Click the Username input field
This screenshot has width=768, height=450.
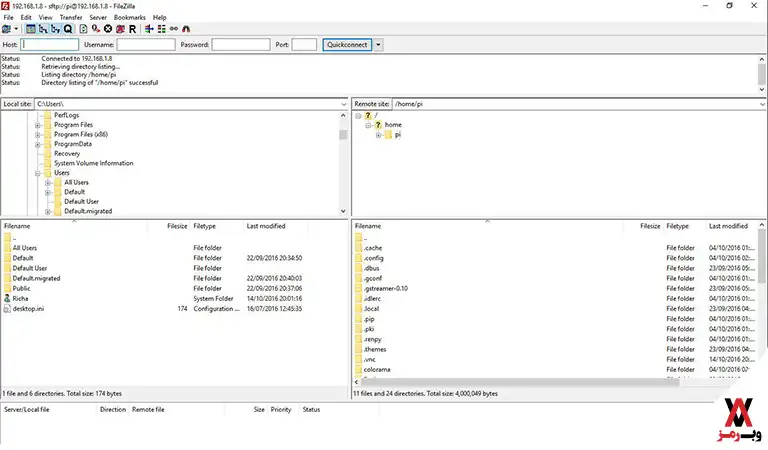146,45
